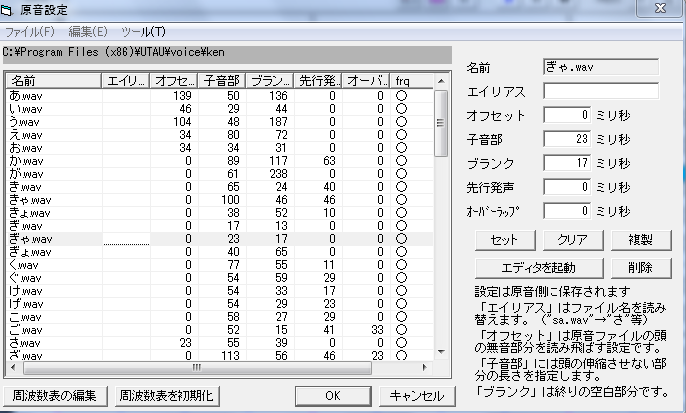Focus the 子音部 field showing 23

tap(567, 139)
